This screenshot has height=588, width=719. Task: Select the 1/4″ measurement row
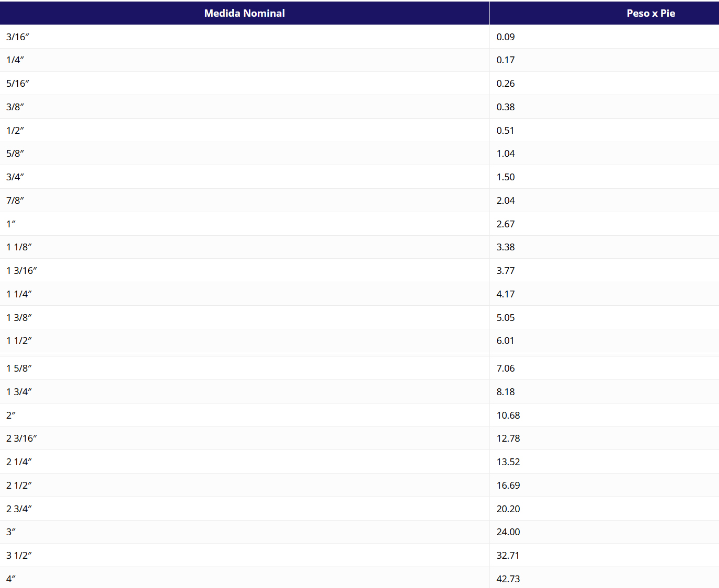[15, 60]
